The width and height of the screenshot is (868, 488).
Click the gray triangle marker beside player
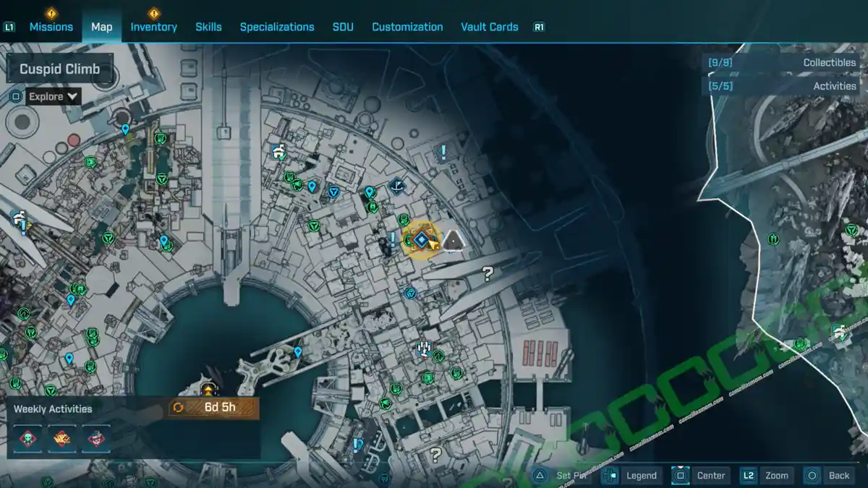pyautogui.click(x=454, y=241)
